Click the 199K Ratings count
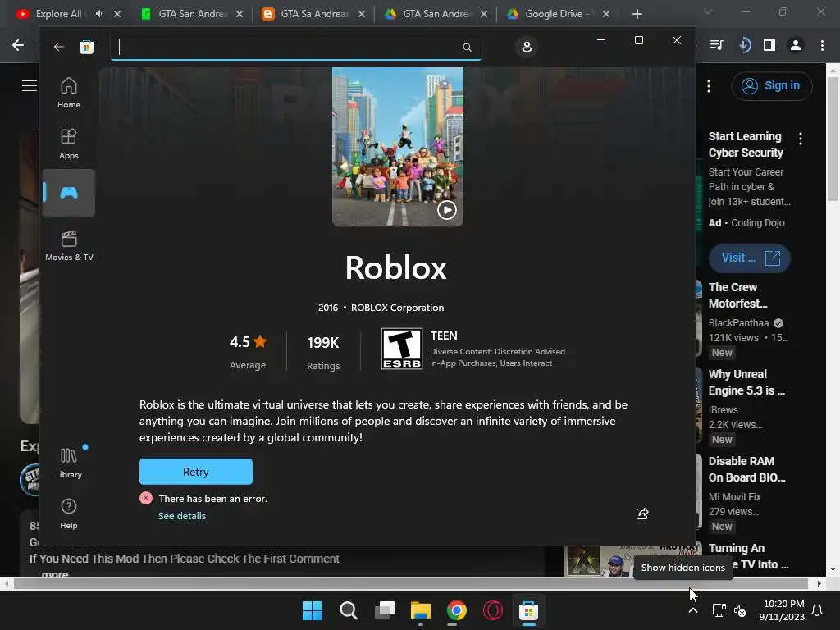The image size is (840, 630). coord(323,353)
